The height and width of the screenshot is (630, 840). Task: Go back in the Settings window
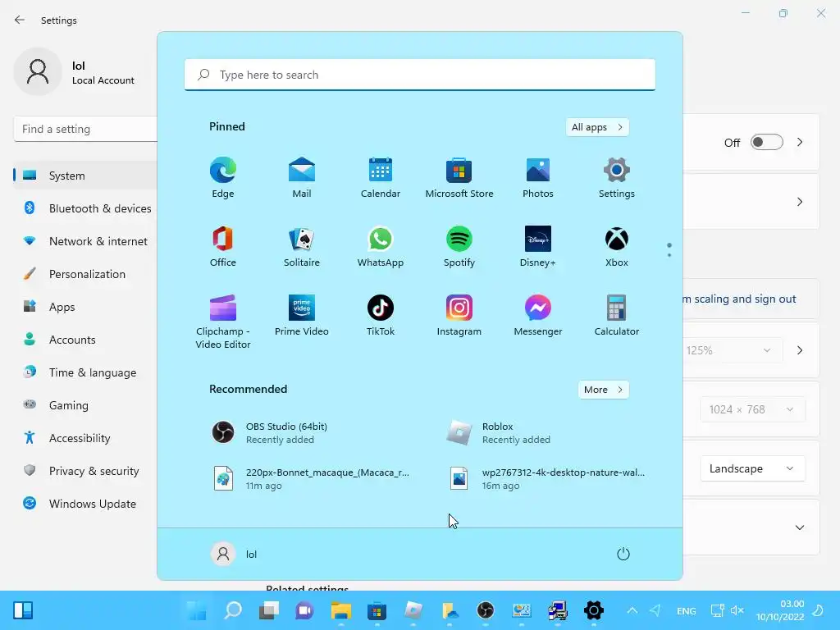20,20
